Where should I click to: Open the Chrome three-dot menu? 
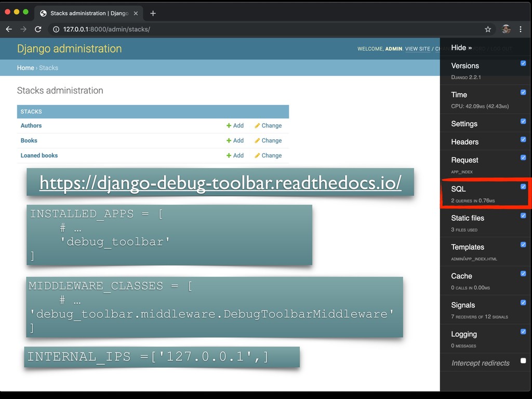coord(521,29)
